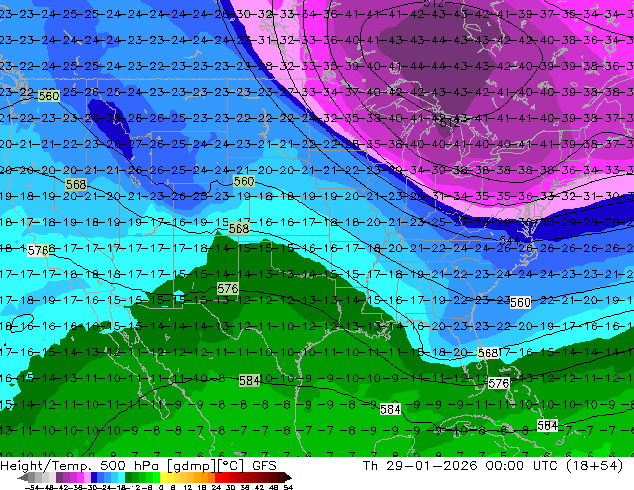
Task: Click the '[°C]' unit label in the title
Action: click(x=231, y=466)
